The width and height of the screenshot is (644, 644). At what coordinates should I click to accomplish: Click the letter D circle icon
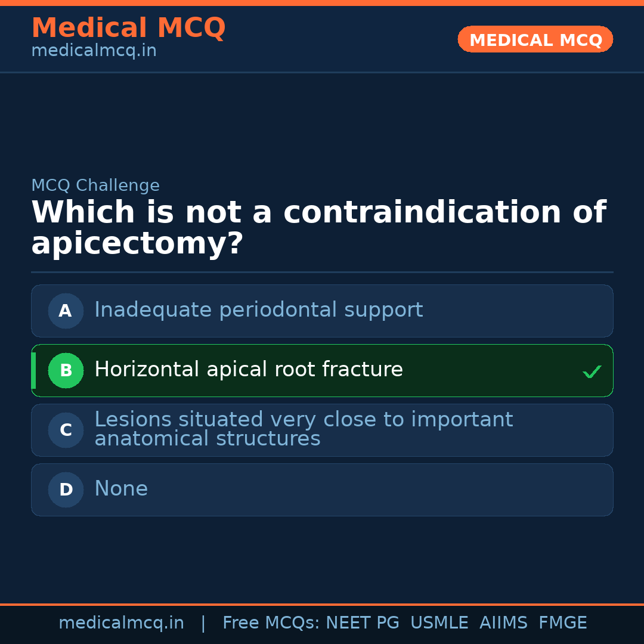[x=66, y=490]
